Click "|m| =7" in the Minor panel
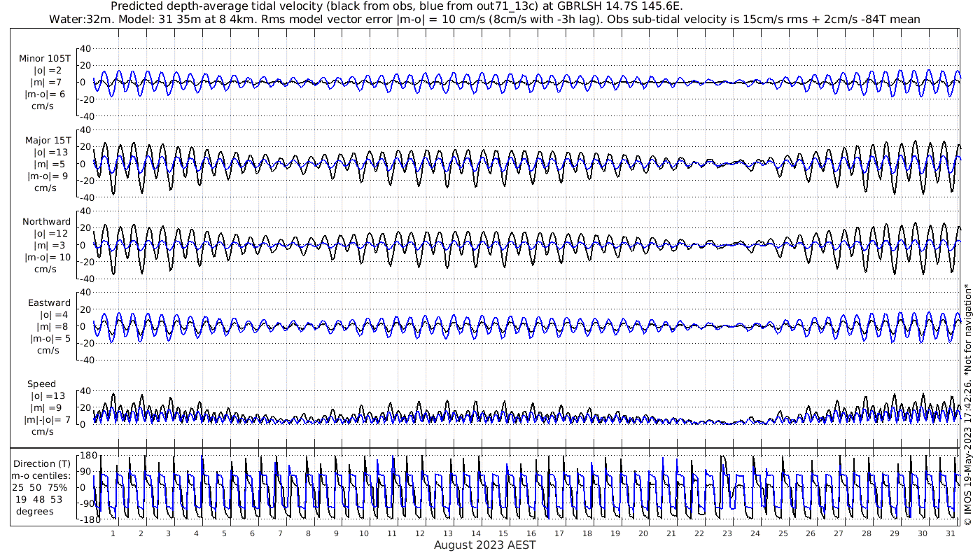The width and height of the screenshot is (980, 560). pyautogui.click(x=48, y=83)
